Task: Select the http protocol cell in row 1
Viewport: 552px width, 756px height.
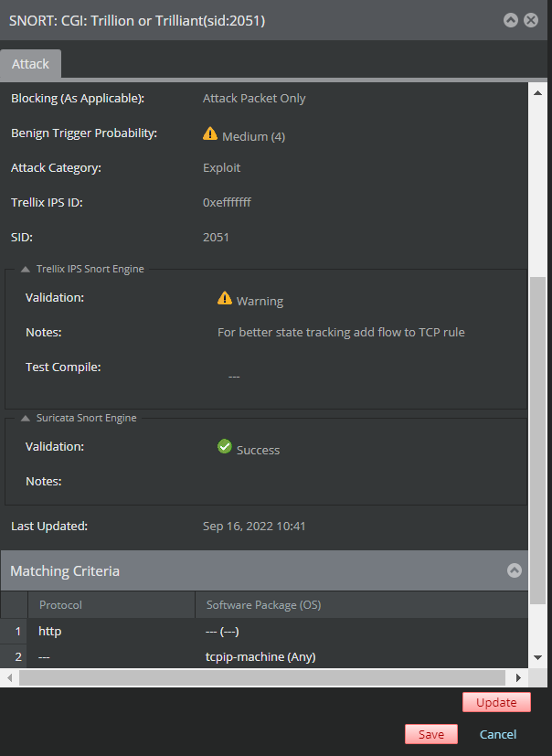Action: pyautogui.click(x=111, y=631)
